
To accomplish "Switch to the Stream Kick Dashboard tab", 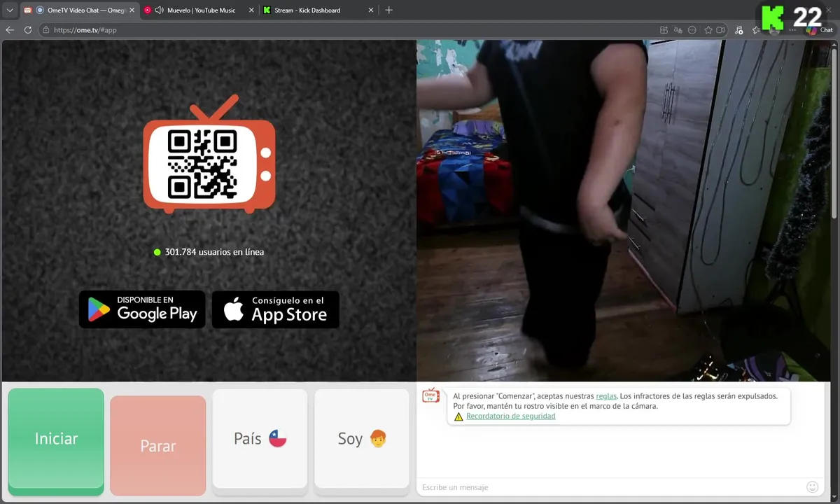I will [318, 10].
